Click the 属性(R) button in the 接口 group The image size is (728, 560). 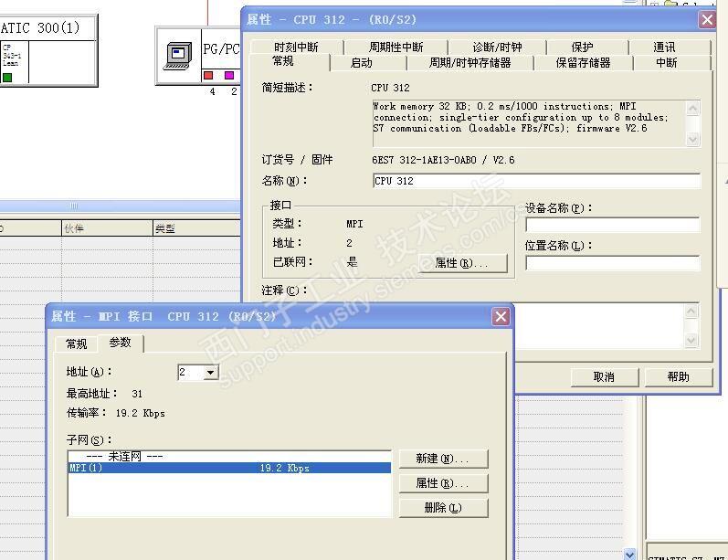[x=462, y=263]
